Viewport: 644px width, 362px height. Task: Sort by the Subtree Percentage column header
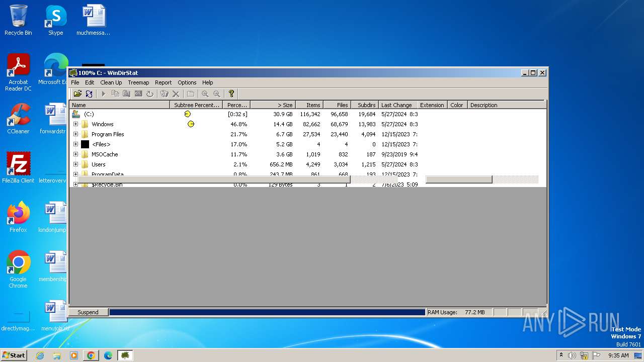click(196, 105)
